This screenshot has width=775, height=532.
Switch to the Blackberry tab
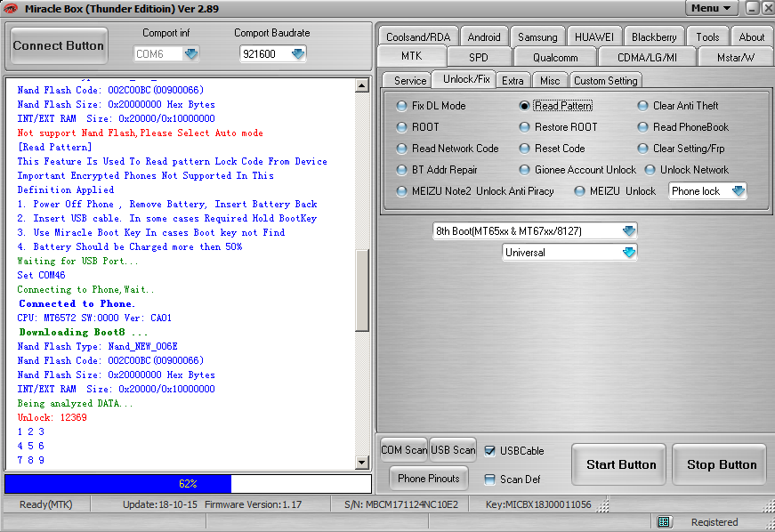point(654,37)
